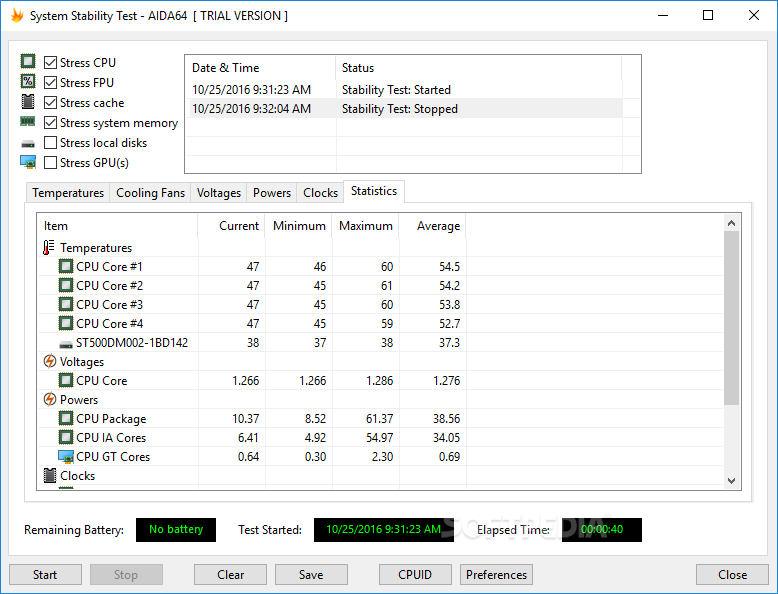Click the AIDA64 flame icon in title bar
Screen dimensions: 778x594
[x=17, y=15]
